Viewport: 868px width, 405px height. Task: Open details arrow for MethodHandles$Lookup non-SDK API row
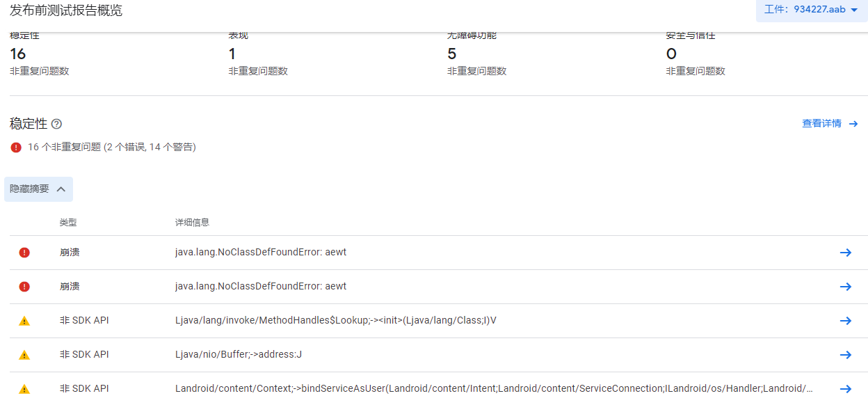tap(846, 320)
